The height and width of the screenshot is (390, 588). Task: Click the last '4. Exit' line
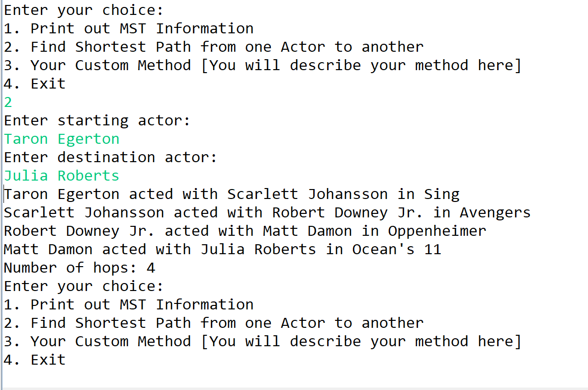pos(34,360)
